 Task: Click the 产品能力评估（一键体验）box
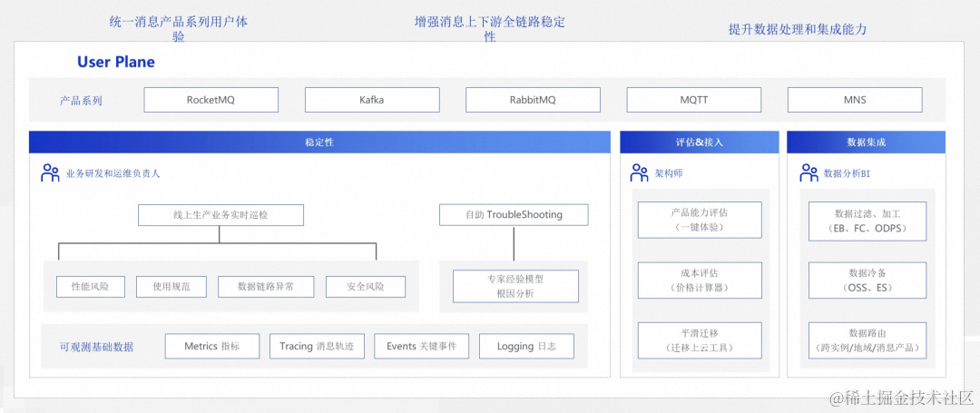click(700, 220)
